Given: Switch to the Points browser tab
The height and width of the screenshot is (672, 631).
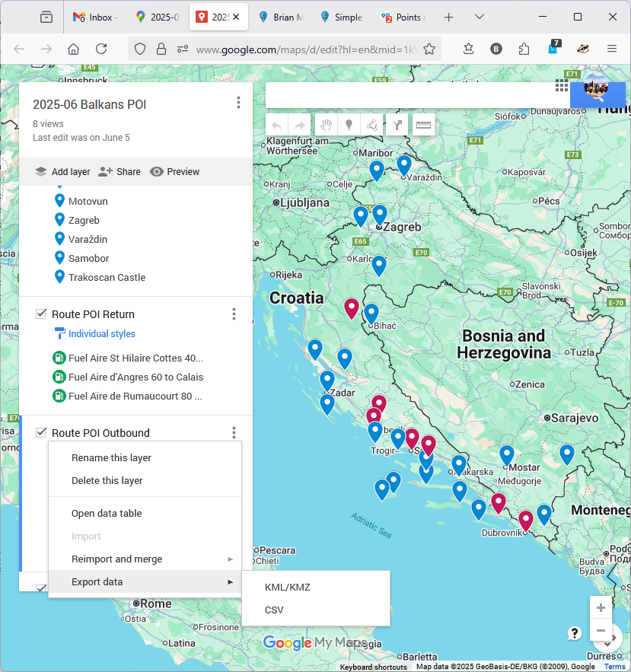Looking at the screenshot, I should (x=403, y=18).
